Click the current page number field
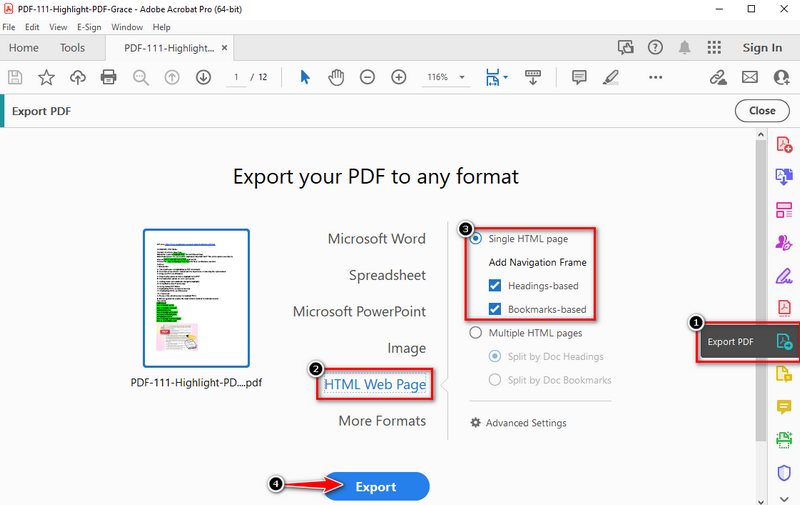The image size is (800, 505). click(236, 77)
